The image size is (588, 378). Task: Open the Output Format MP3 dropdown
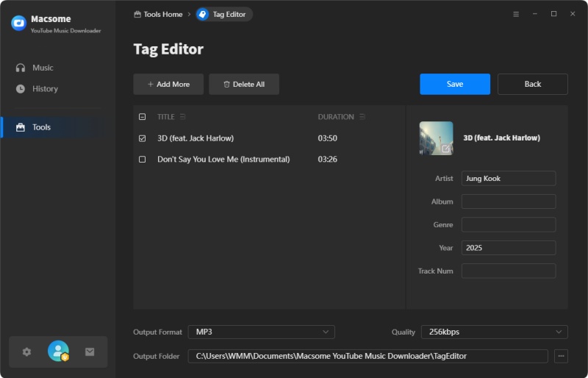[262, 332]
